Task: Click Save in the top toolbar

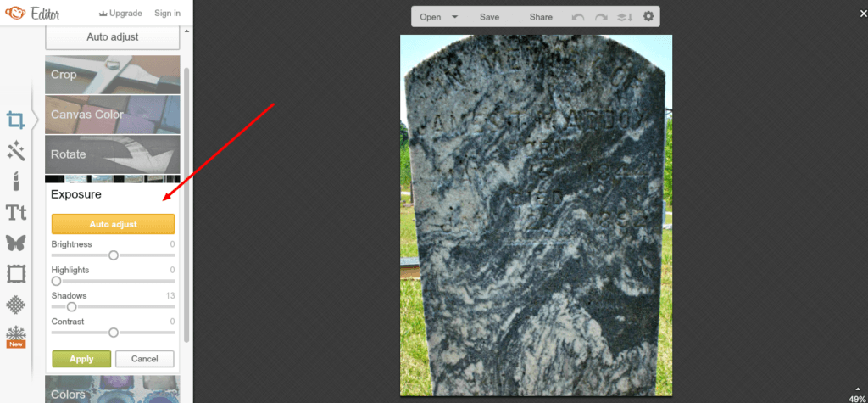Action: [x=489, y=17]
